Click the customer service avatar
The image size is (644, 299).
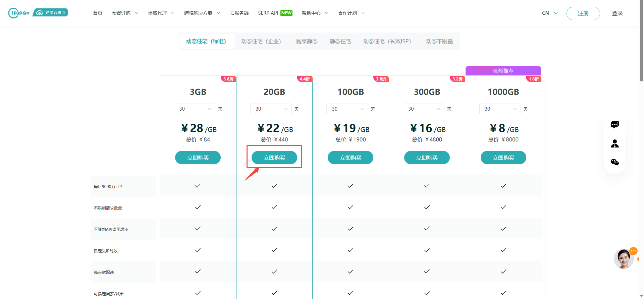coord(624,259)
